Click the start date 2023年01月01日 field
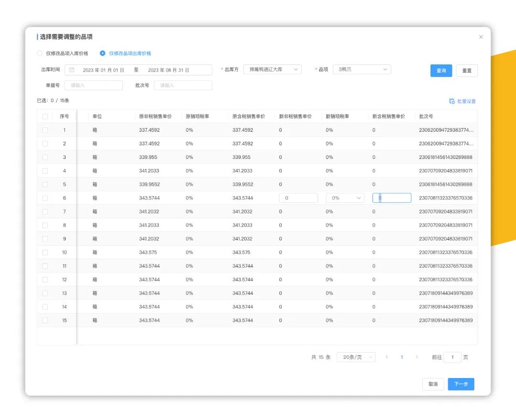 pyautogui.click(x=103, y=70)
